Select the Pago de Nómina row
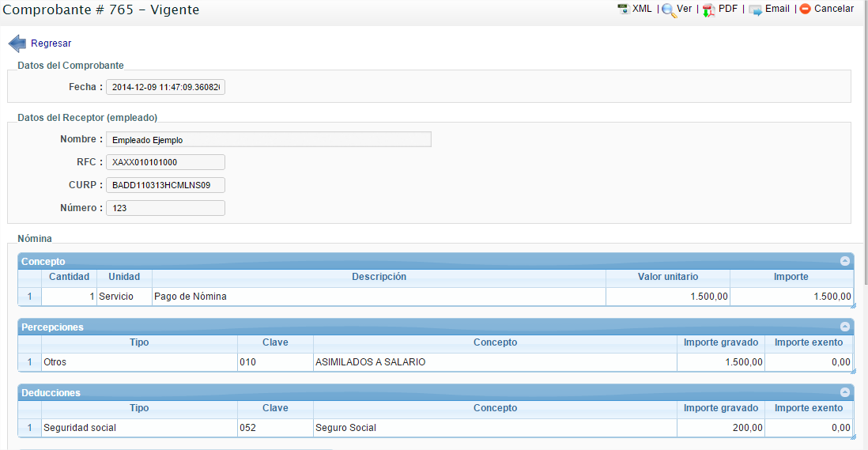 pos(379,297)
